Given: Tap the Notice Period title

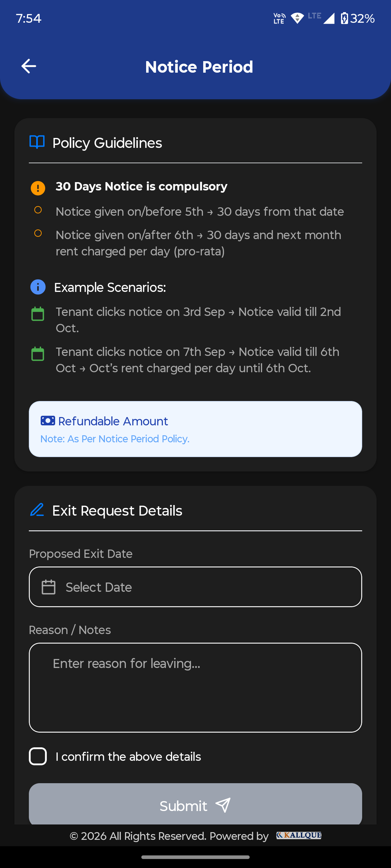Looking at the screenshot, I should (x=199, y=67).
